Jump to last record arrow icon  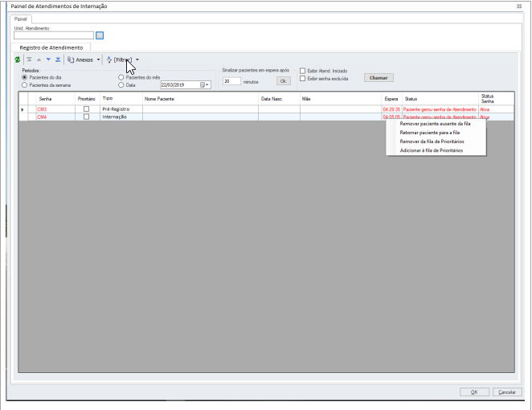pos(58,59)
